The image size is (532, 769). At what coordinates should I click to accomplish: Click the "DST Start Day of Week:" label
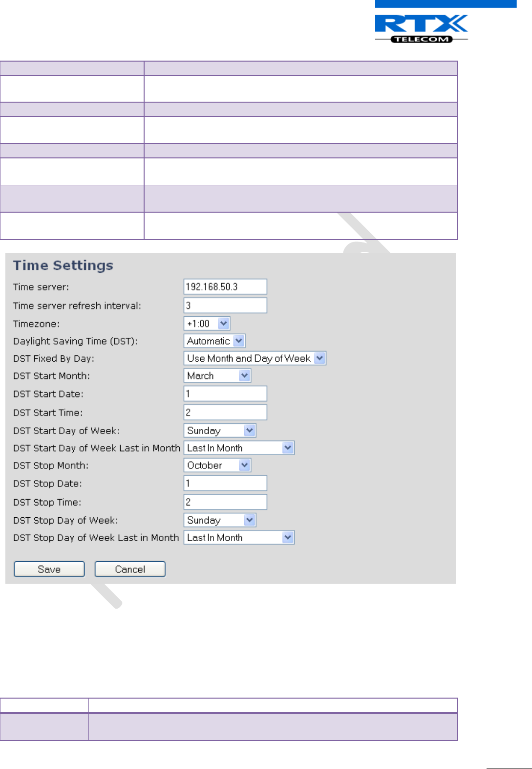tap(66, 431)
